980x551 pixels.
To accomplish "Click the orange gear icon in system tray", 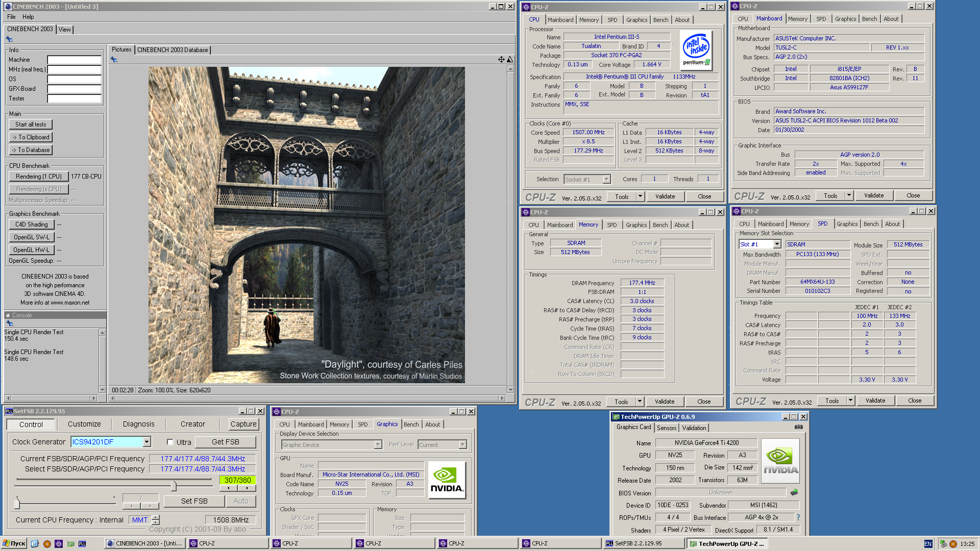I will [953, 544].
